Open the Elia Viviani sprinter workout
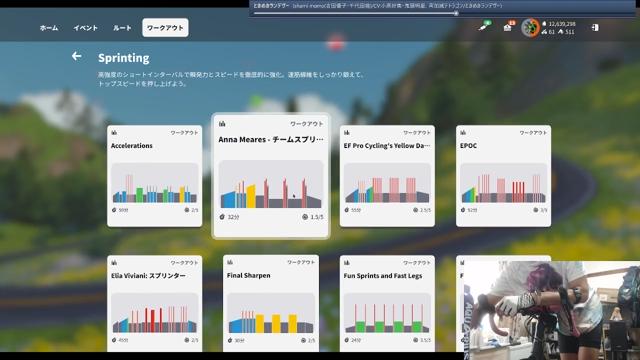 [x=155, y=304]
